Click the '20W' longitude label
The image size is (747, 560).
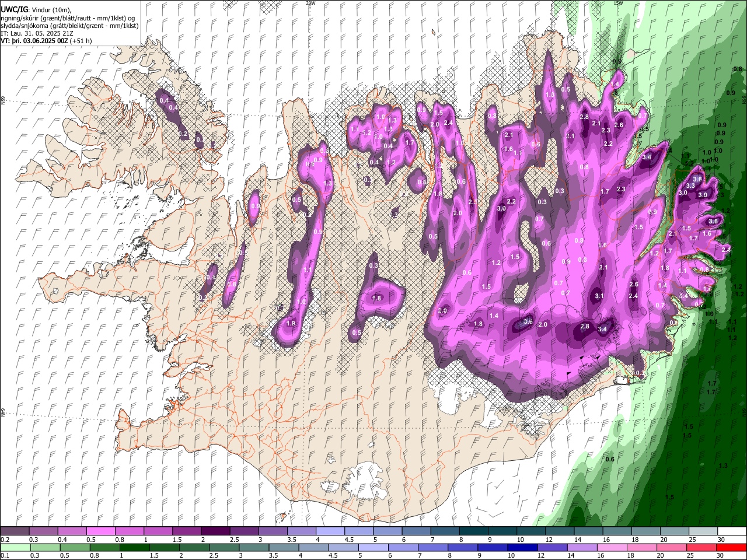coord(310,3)
